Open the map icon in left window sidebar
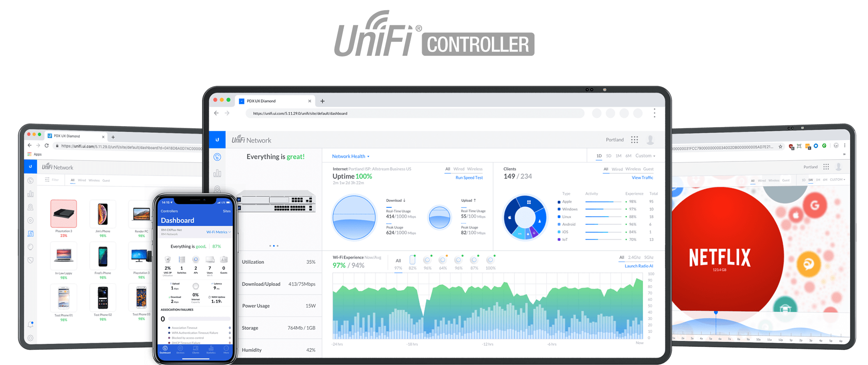This screenshot has height=365, width=868. click(x=30, y=207)
